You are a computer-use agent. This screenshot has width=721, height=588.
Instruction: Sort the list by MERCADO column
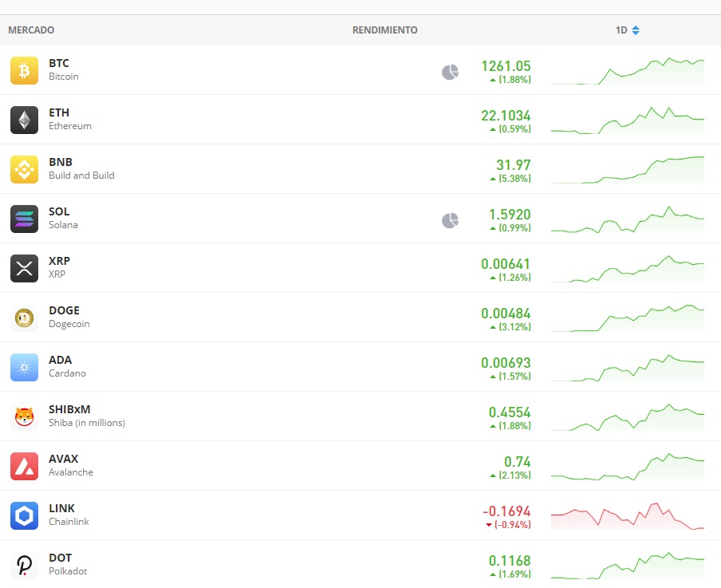pos(31,30)
